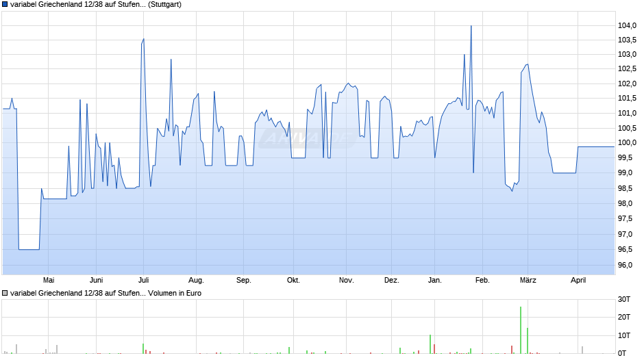Click the 101,0 price axis value
The width and height of the screenshot is (644, 360).
[627, 113]
